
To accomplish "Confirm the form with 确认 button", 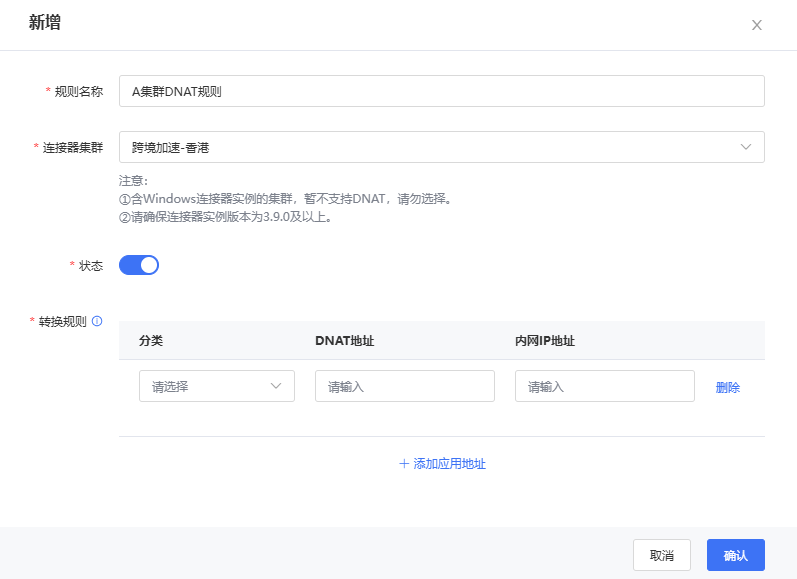I will [735, 555].
